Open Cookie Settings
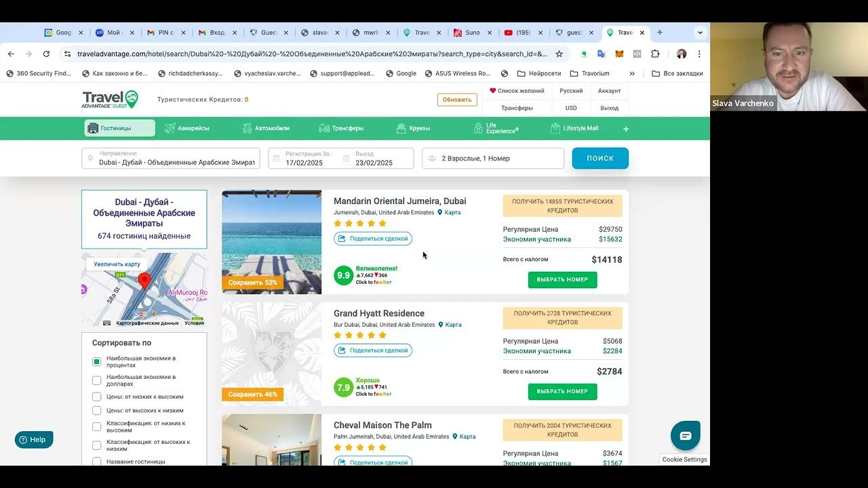The height and width of the screenshot is (488, 868). [684, 460]
